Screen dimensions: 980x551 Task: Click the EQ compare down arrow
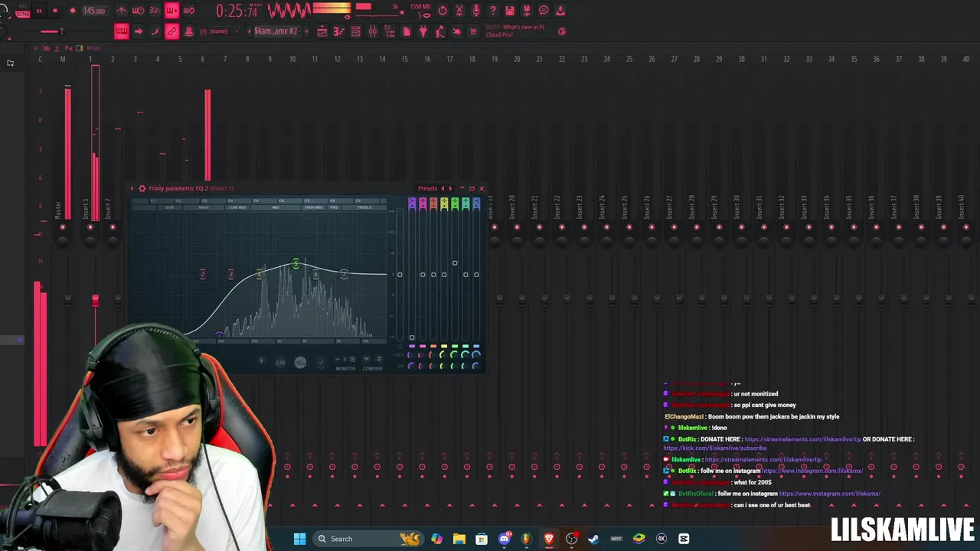point(366,359)
